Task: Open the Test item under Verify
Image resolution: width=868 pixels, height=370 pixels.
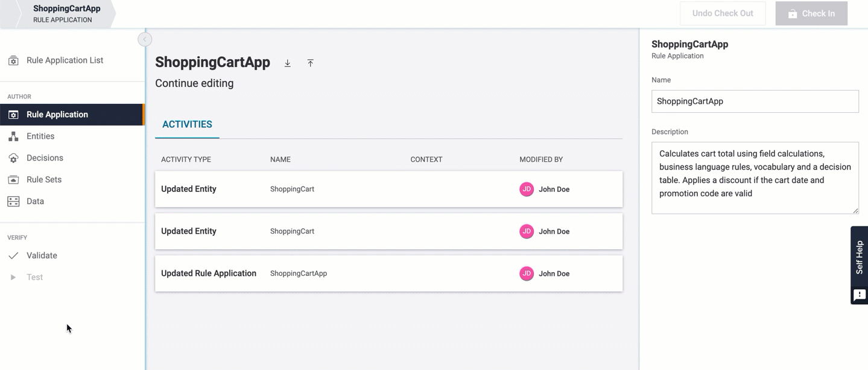Action: tap(34, 278)
